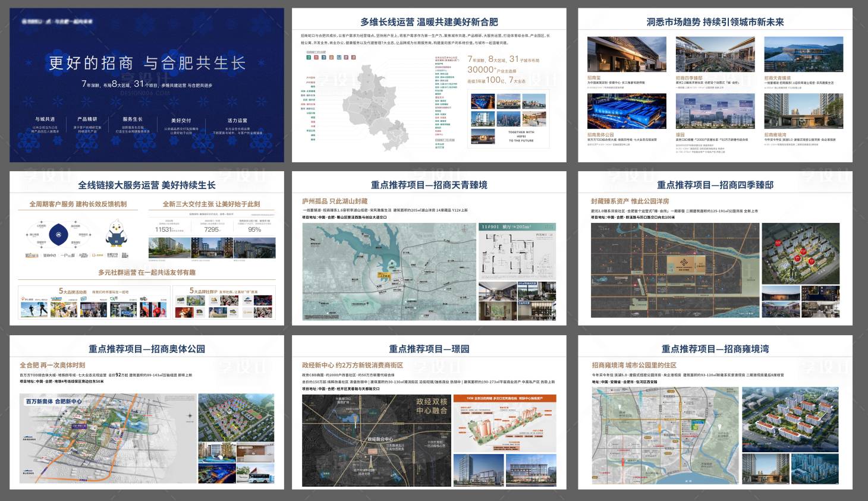868x501 pixels.
Task: Click the blue hexagon service-cycle icon
Action: [x=58, y=235]
